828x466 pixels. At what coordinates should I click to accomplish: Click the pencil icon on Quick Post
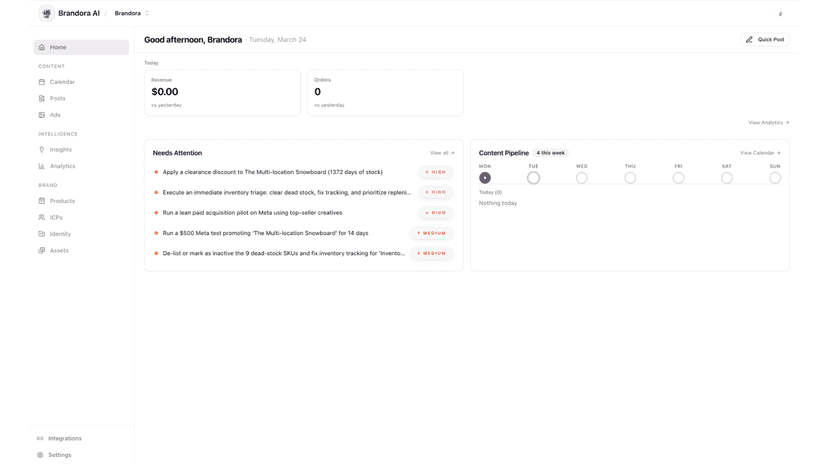click(749, 40)
